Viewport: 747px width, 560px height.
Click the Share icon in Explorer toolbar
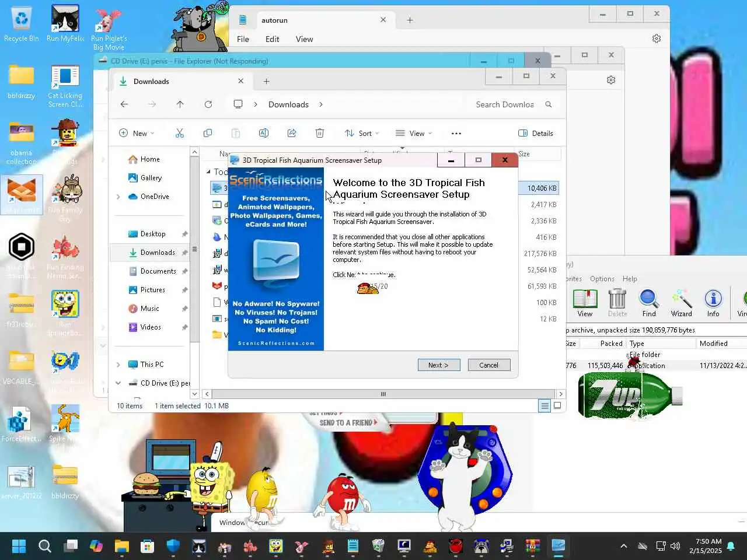292,134
